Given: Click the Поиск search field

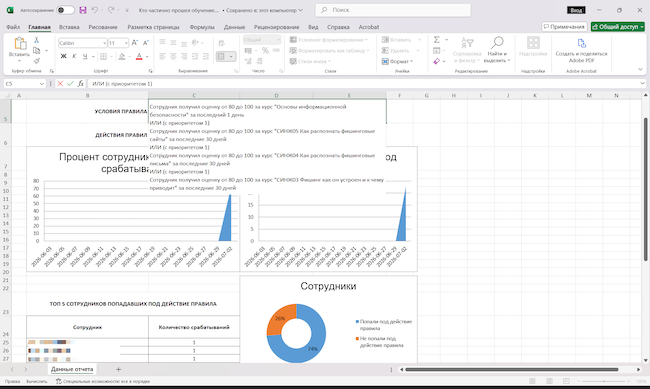Looking at the screenshot, I should click(x=393, y=10).
